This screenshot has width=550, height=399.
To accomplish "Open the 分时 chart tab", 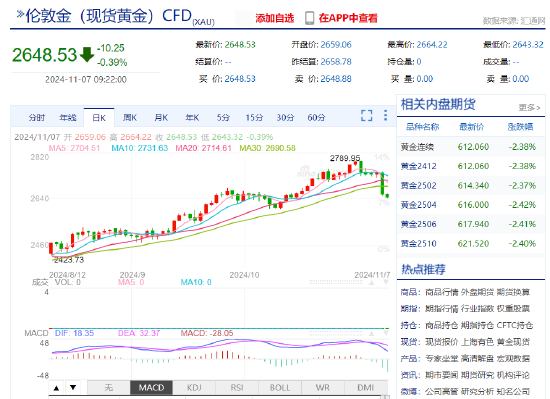I will (x=37, y=117).
